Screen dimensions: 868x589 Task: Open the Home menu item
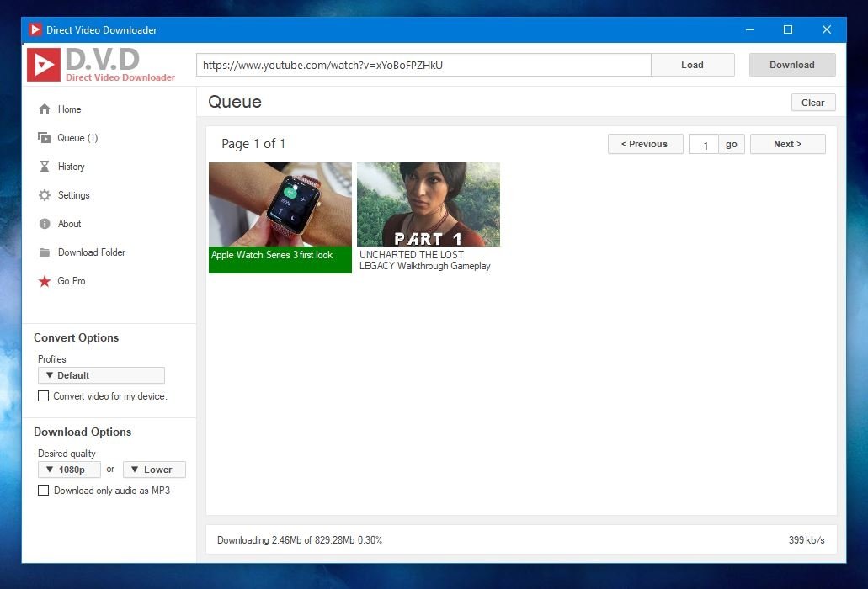69,109
